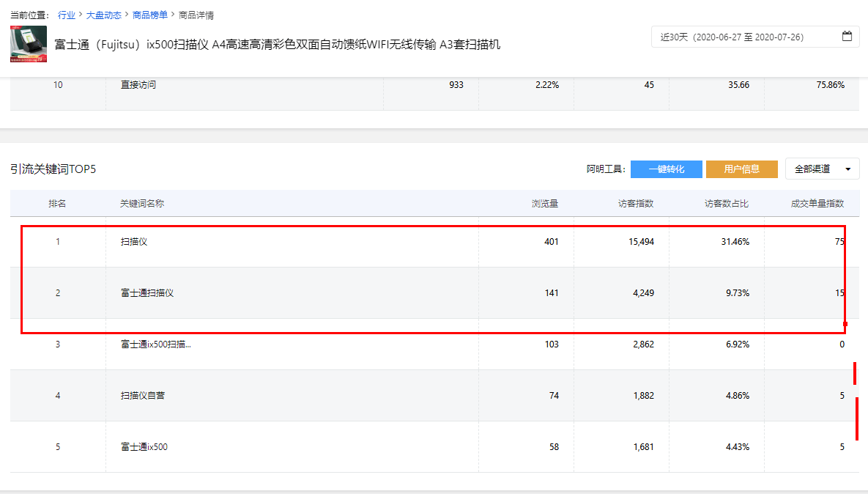This screenshot has height=494, width=868.
Task: Click page views value 103
Action: [552, 344]
